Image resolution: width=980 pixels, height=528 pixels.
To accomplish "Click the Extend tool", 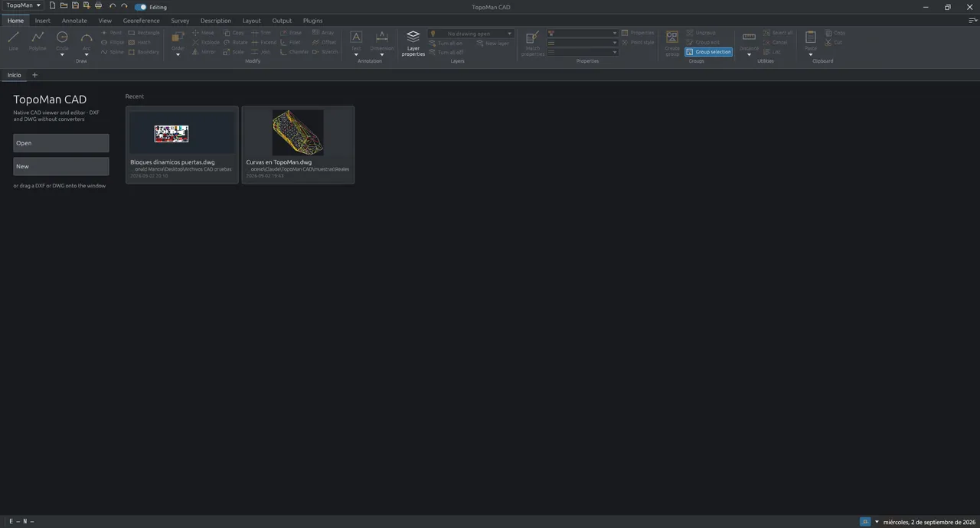I will [x=264, y=42].
